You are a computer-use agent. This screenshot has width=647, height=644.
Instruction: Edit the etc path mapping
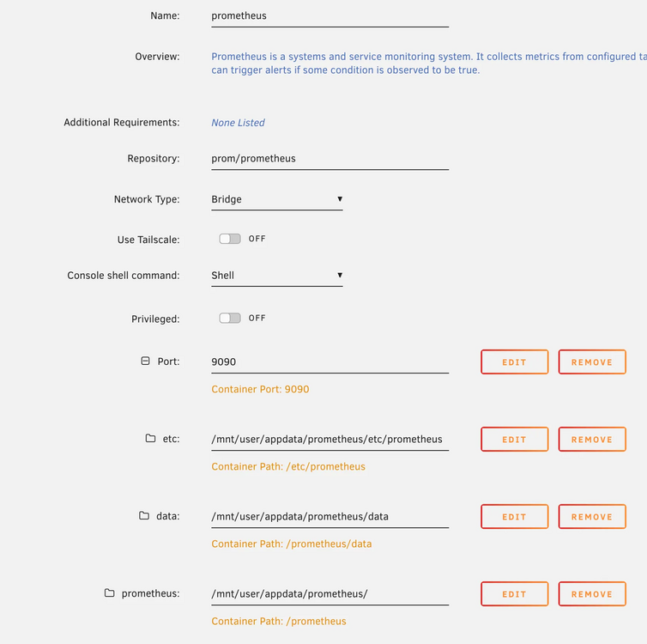click(515, 440)
